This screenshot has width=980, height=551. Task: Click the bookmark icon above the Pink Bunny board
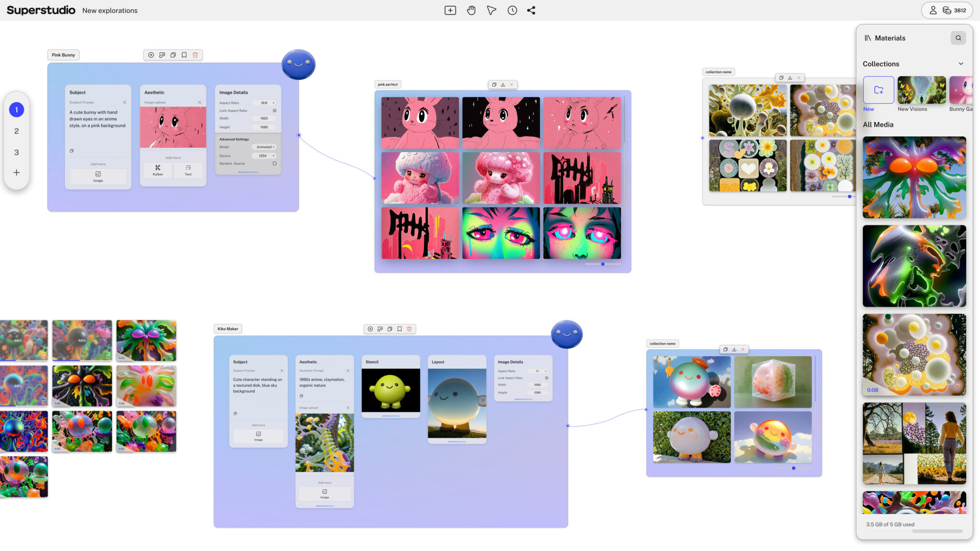coord(184,55)
